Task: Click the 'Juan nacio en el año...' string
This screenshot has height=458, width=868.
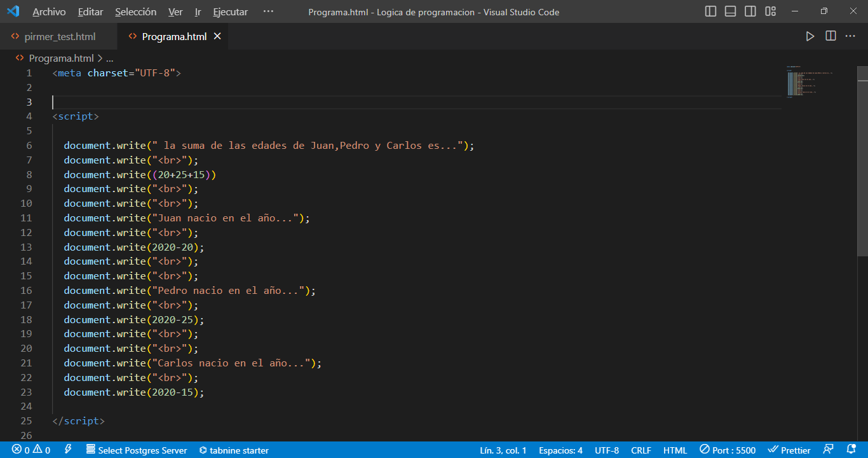Action: click(x=226, y=218)
